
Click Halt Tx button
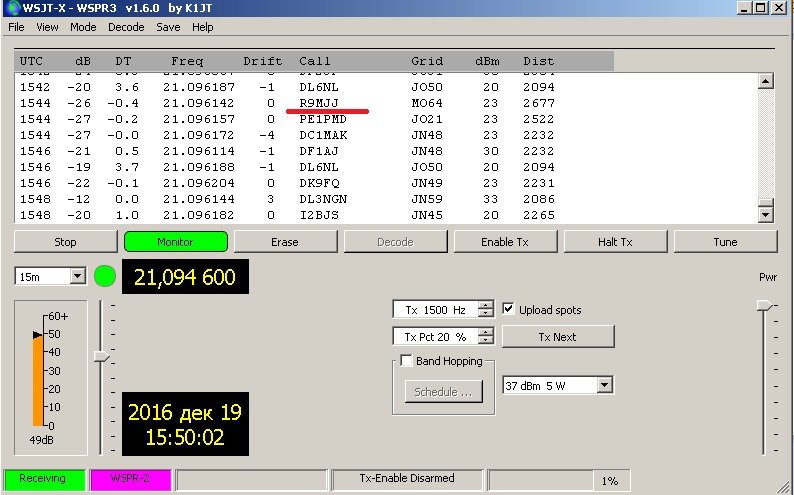615,242
